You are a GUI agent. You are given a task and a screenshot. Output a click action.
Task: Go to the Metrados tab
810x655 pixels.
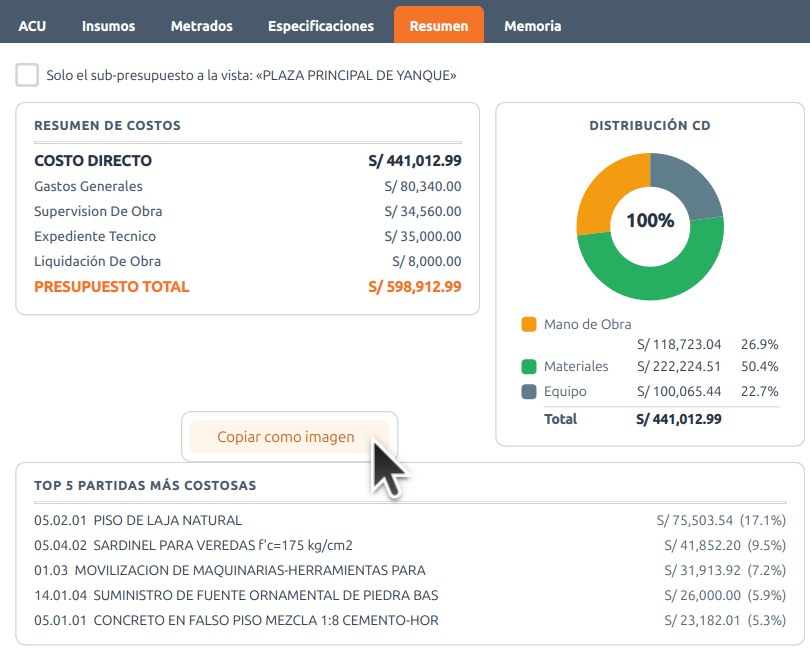click(201, 26)
